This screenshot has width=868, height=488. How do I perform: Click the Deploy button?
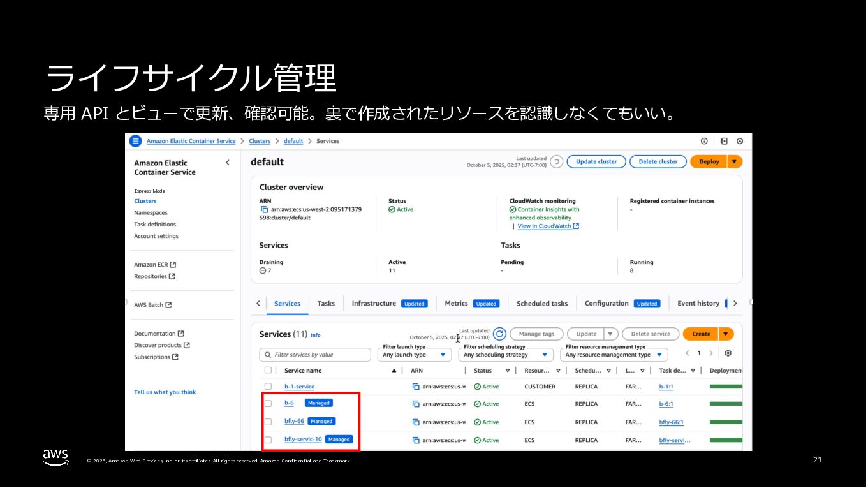pos(709,162)
